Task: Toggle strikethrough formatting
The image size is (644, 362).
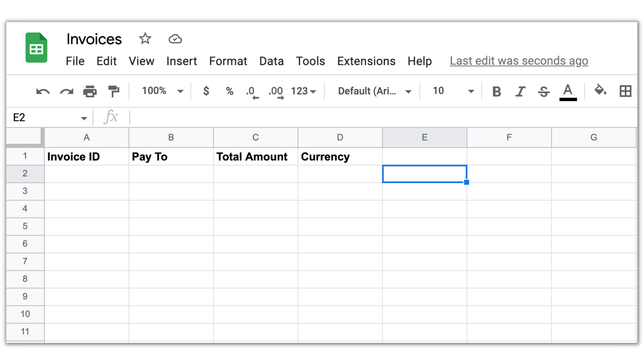Action: click(544, 91)
